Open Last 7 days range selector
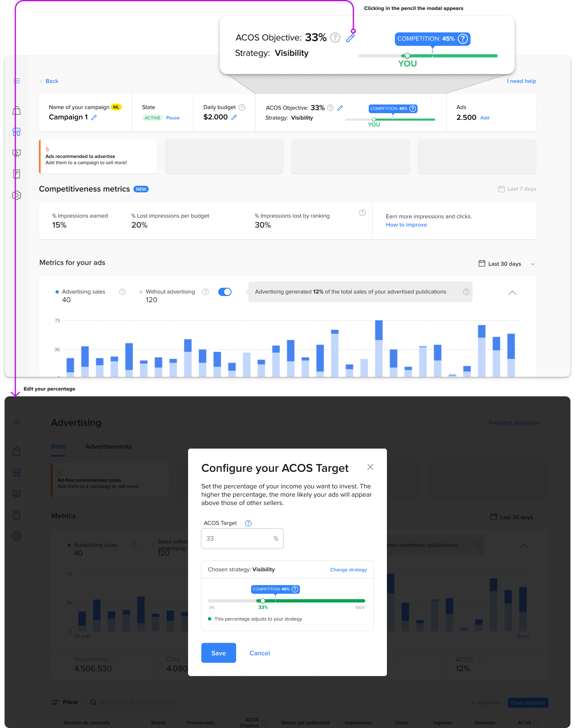The height and width of the screenshot is (728, 575). click(x=517, y=189)
